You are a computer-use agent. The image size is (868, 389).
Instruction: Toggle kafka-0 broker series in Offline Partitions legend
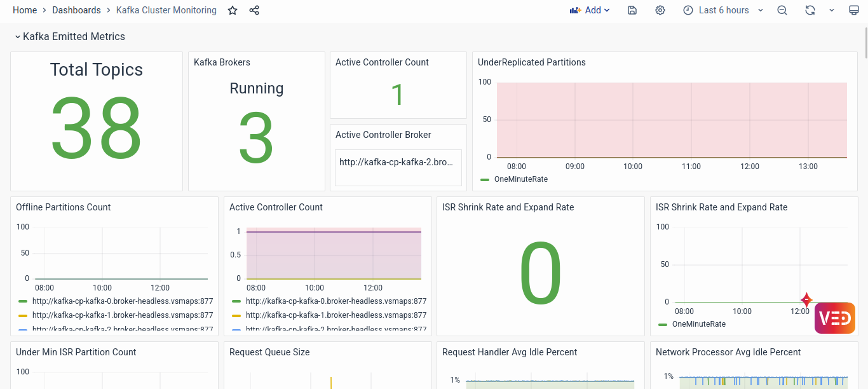click(122, 301)
